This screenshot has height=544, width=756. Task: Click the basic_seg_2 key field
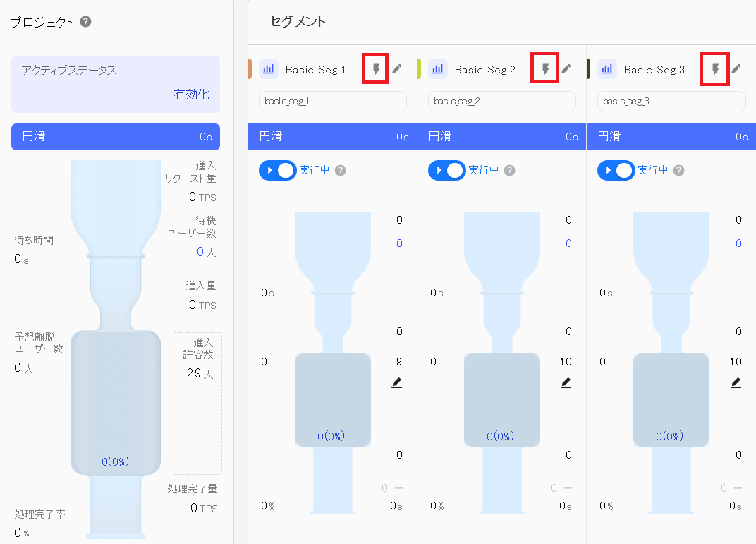point(501,101)
